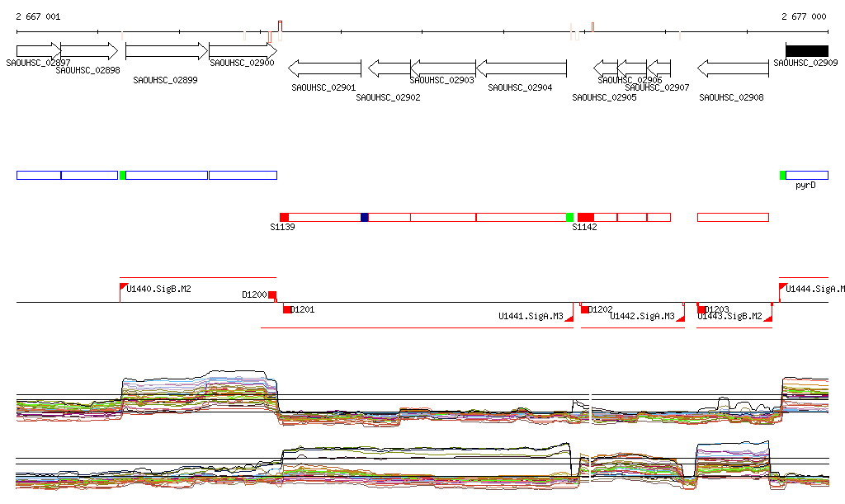This screenshot has width=845, height=504.
Task: Select the red square above S1139
Action: 284,217
